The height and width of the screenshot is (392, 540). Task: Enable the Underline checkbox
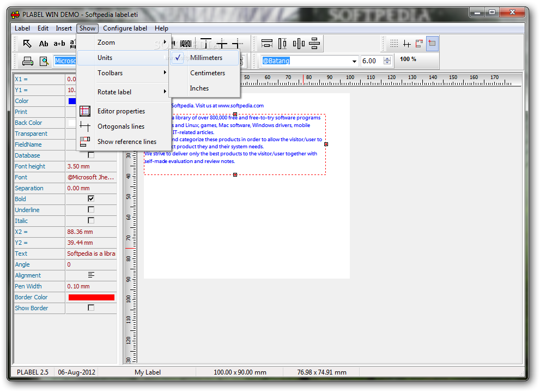(x=91, y=209)
